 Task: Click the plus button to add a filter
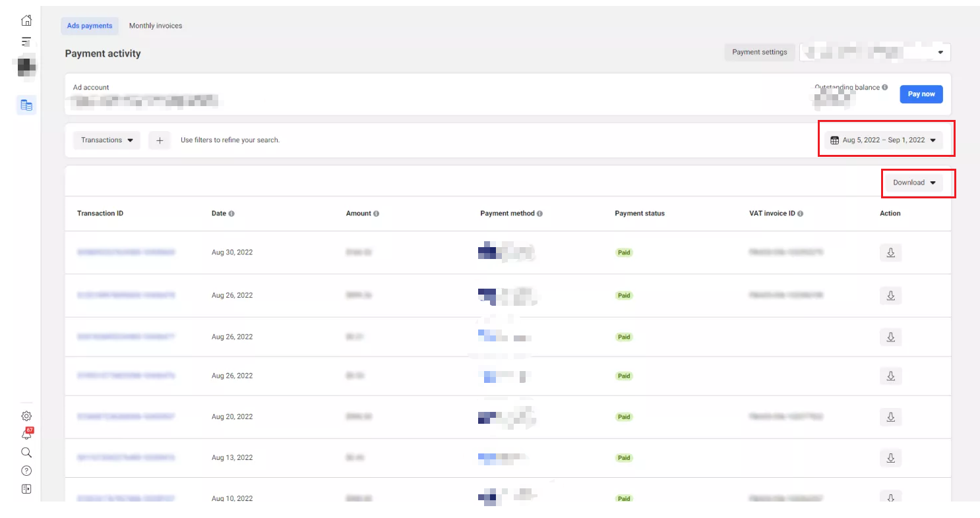159,140
